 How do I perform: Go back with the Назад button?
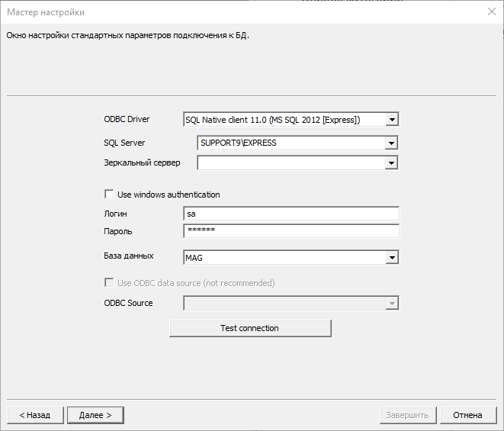(x=35, y=415)
